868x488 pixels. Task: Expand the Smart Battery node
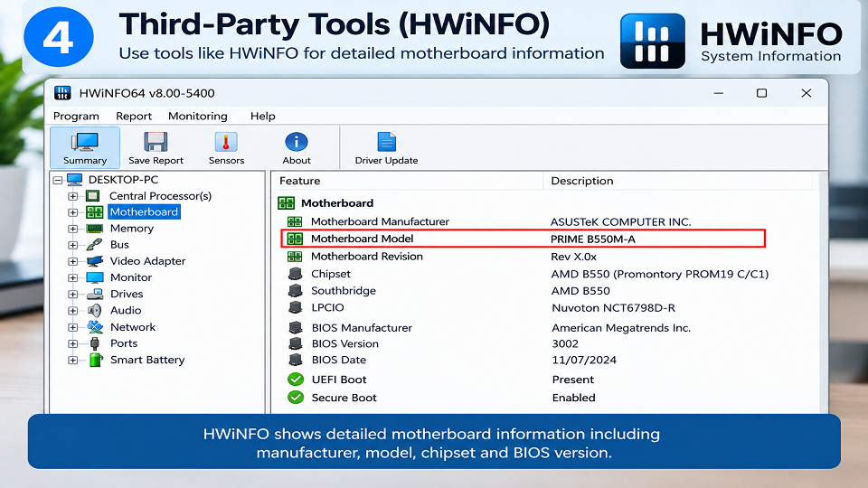coord(72,361)
